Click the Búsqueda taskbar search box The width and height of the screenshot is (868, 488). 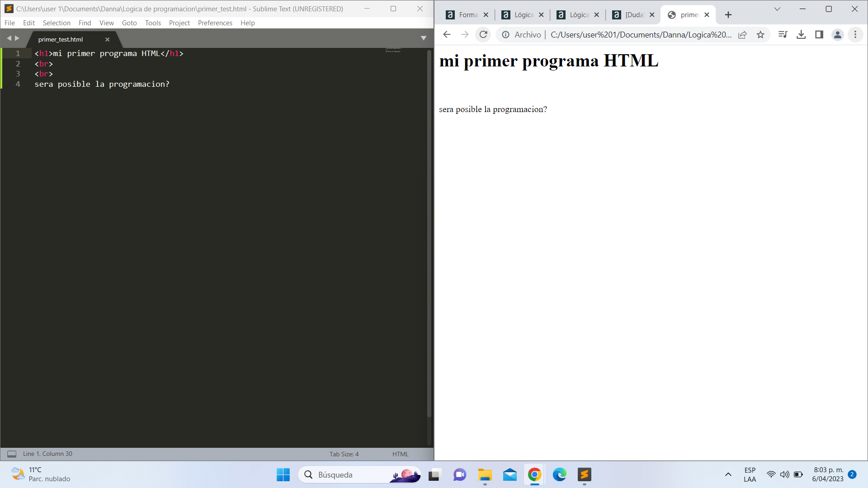[x=359, y=475]
